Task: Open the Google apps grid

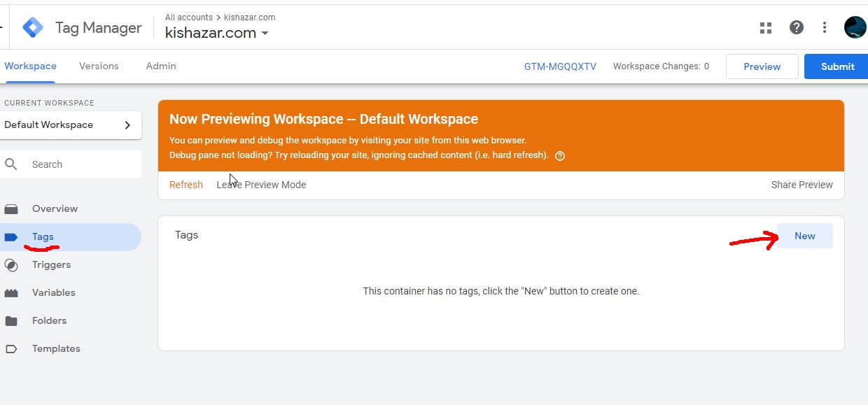Action: tap(766, 27)
